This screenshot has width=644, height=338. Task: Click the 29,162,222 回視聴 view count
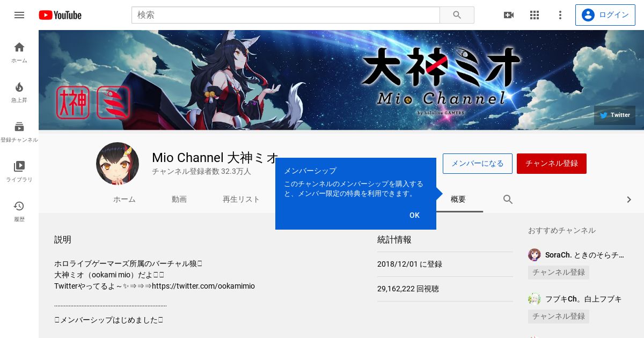(x=408, y=289)
